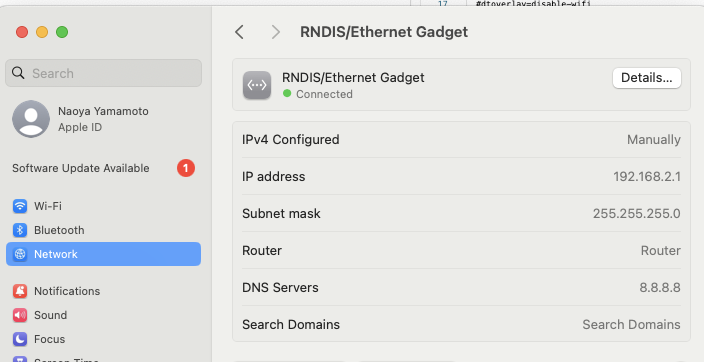Click the green Connected status indicator
Image resolution: width=704 pixels, height=362 pixels.
coord(287,93)
